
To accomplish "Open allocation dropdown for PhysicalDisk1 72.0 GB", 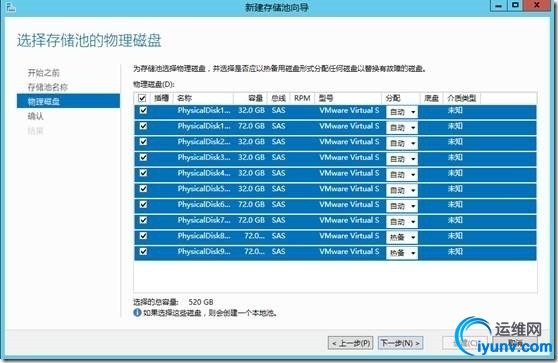I will (402, 127).
